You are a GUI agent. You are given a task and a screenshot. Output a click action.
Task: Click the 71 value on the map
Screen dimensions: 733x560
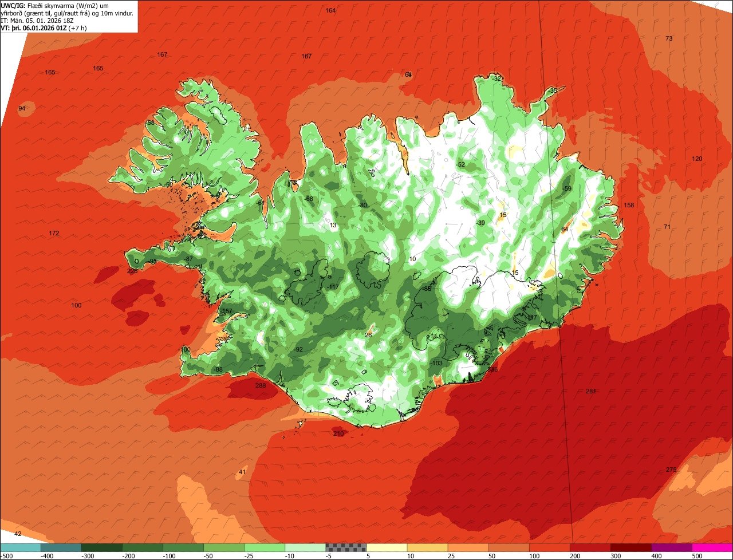tap(667, 227)
